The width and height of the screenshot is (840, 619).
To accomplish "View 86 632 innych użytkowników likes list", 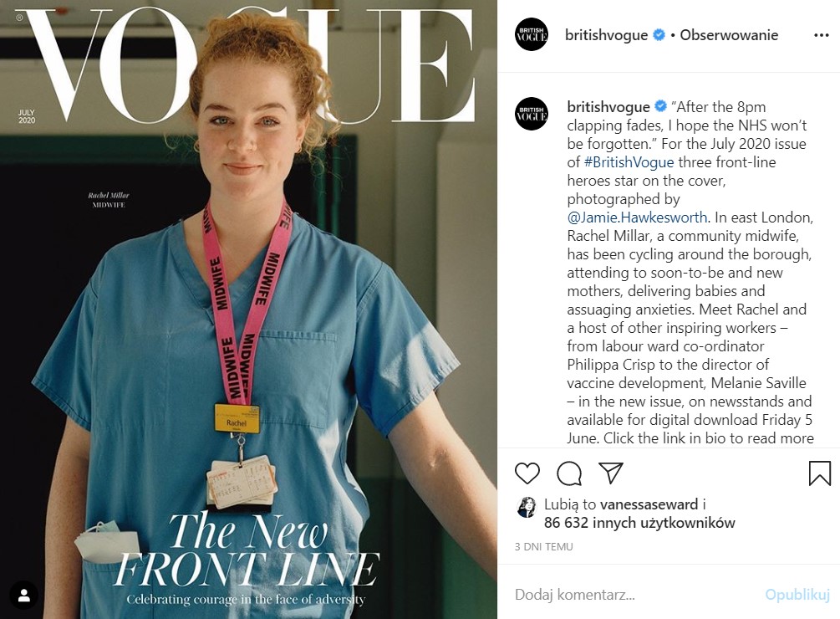I will click(x=639, y=523).
